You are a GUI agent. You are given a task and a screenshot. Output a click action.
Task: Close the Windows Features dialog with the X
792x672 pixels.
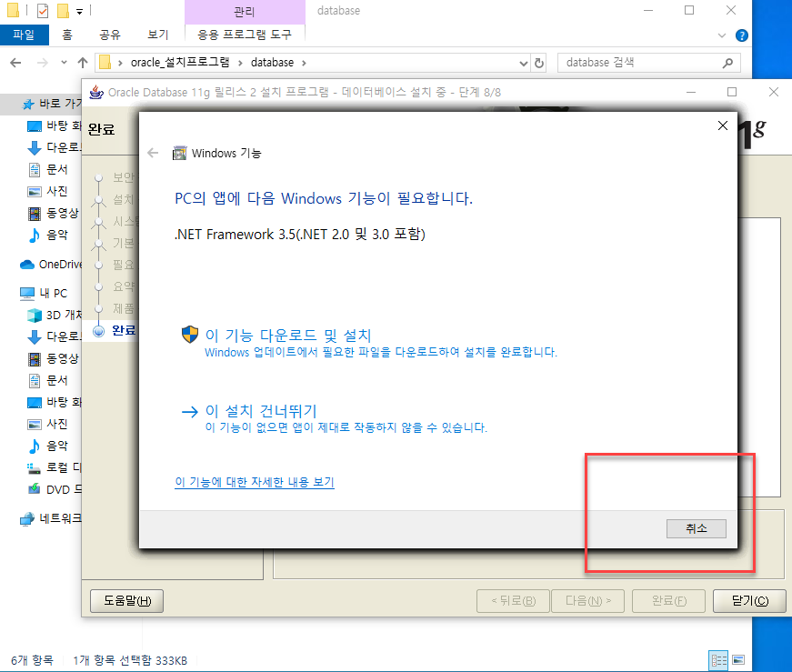723,125
